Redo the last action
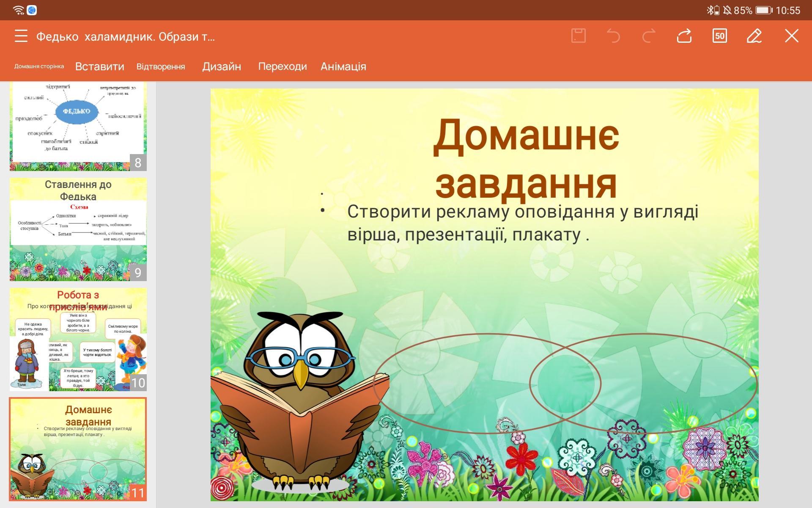Image resolution: width=812 pixels, height=508 pixels. click(649, 36)
